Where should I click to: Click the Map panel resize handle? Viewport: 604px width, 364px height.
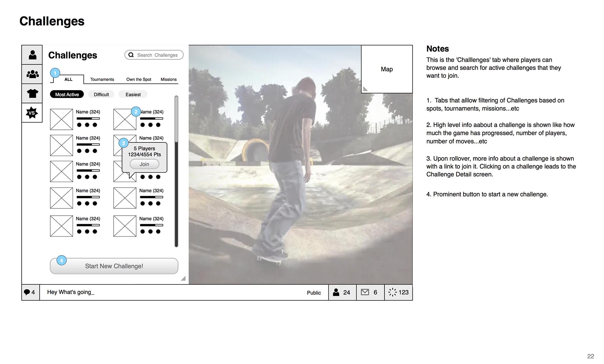pos(365,89)
